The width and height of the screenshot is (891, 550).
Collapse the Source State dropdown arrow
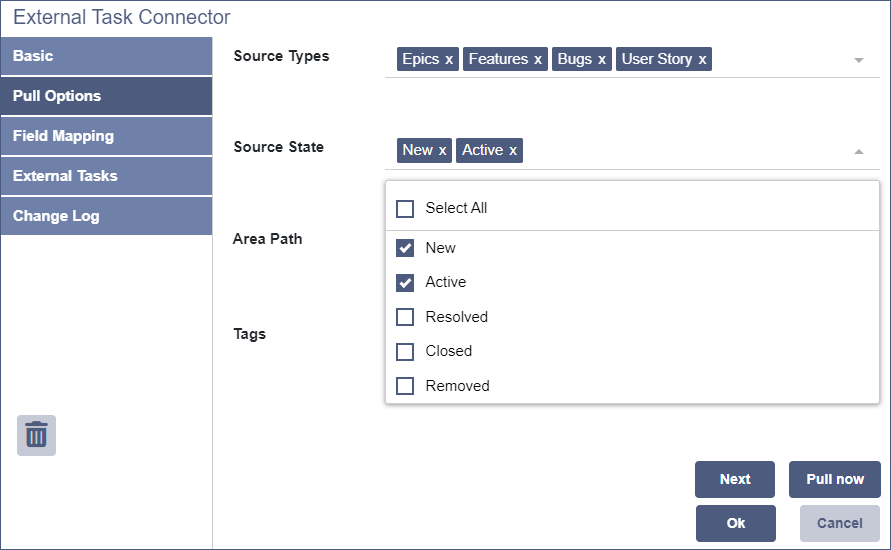[858, 152]
